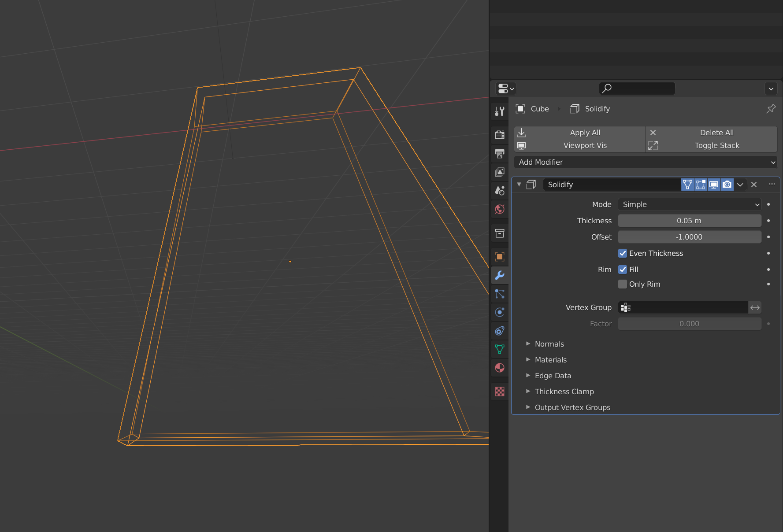Screen dimensions: 783x532
Task: Click Apply All modifiers button
Action: pyautogui.click(x=579, y=133)
